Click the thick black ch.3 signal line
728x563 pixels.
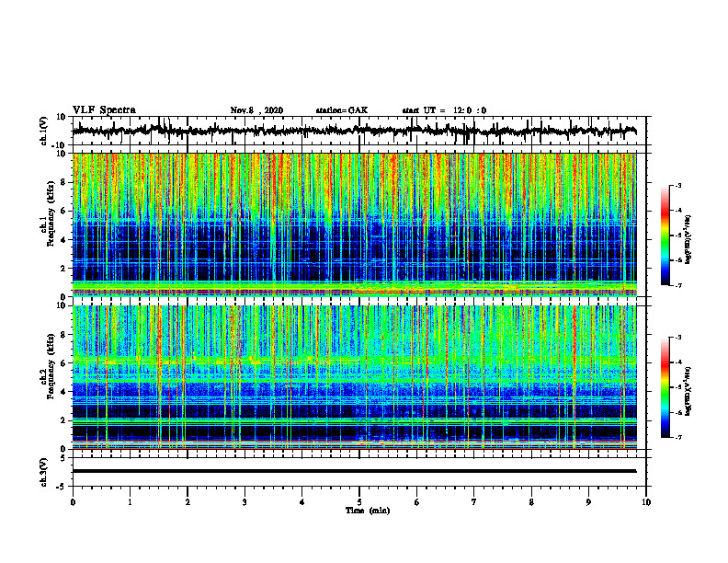[x=355, y=471]
